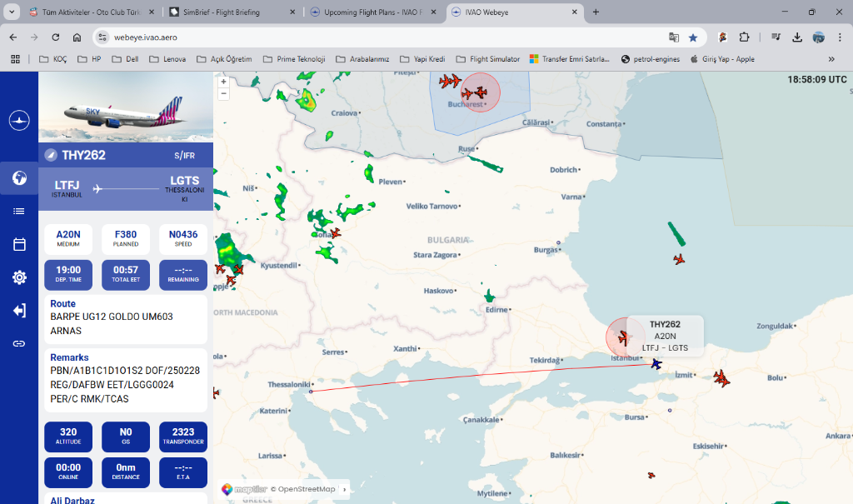853x504 pixels.
Task: Click the Sky Express aircraft photo
Action: click(126, 107)
